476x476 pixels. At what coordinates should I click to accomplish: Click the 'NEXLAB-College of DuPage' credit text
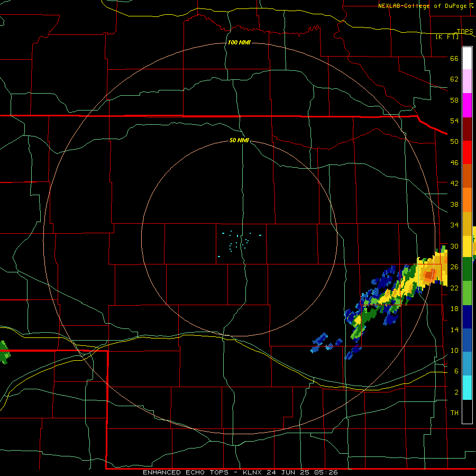click(x=423, y=6)
